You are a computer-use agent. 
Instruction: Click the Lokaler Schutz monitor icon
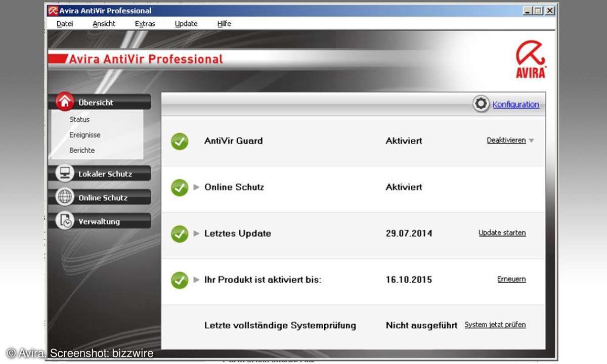65,173
